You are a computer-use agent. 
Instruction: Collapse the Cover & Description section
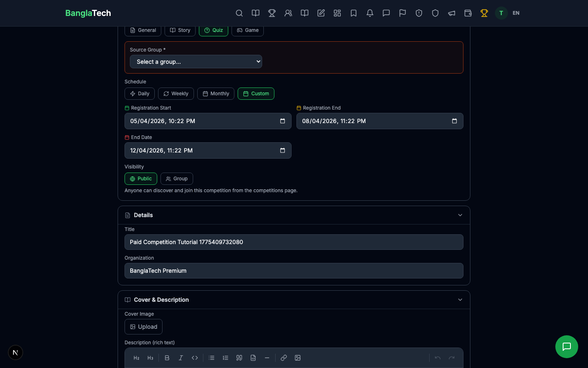(460, 300)
